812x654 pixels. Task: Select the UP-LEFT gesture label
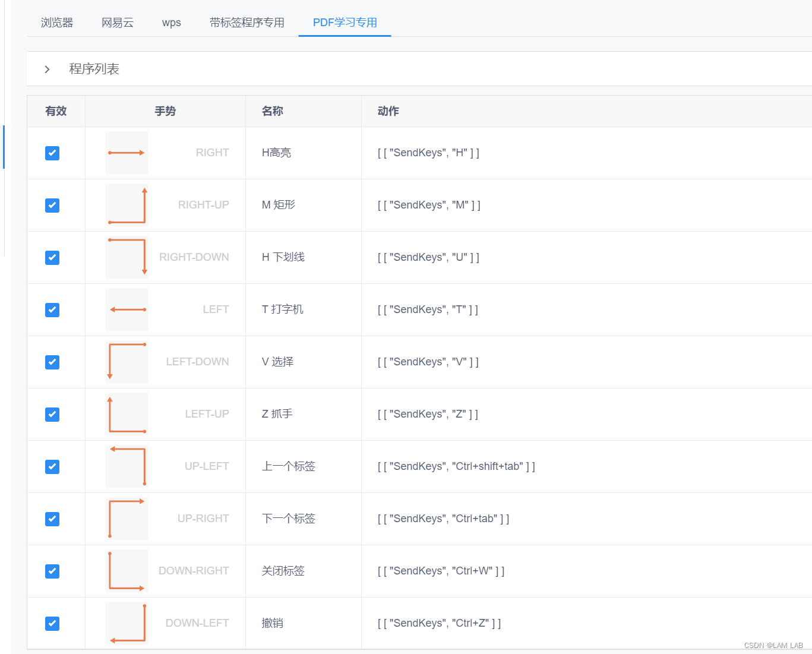coord(207,466)
